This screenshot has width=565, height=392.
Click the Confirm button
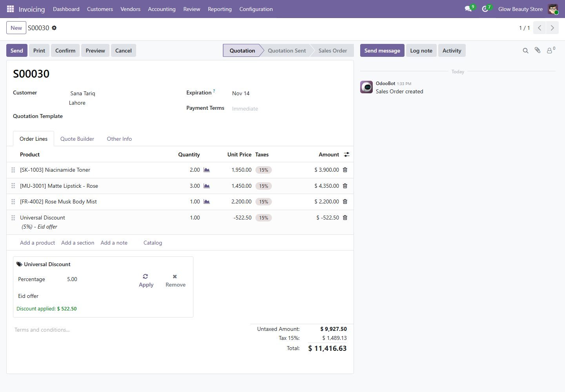pos(65,51)
